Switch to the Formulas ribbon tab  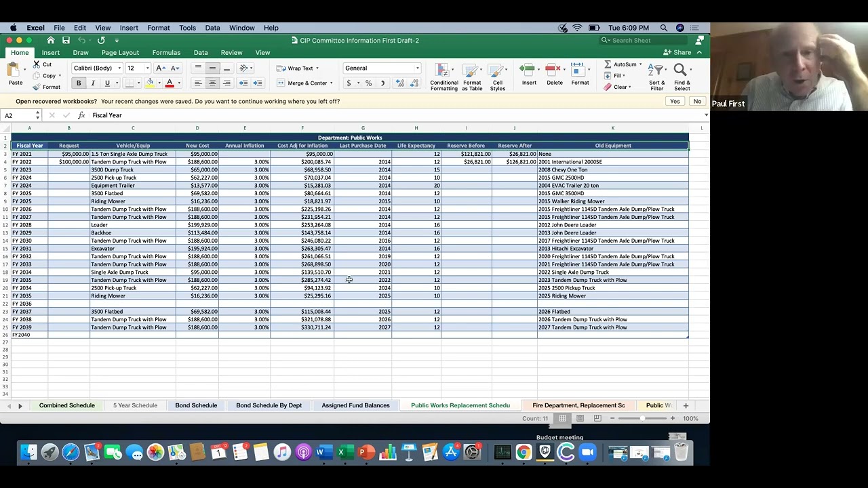pos(166,52)
